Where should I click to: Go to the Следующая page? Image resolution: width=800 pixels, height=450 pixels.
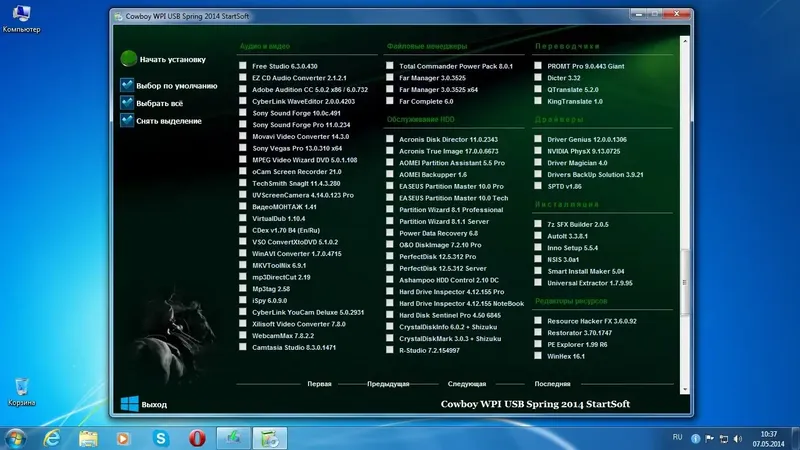point(467,384)
